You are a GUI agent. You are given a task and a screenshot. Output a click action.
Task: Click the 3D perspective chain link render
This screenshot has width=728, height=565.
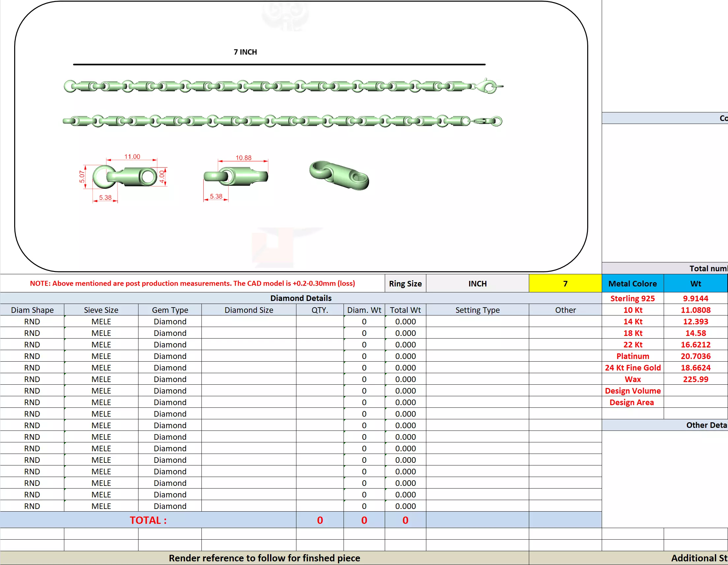(339, 175)
